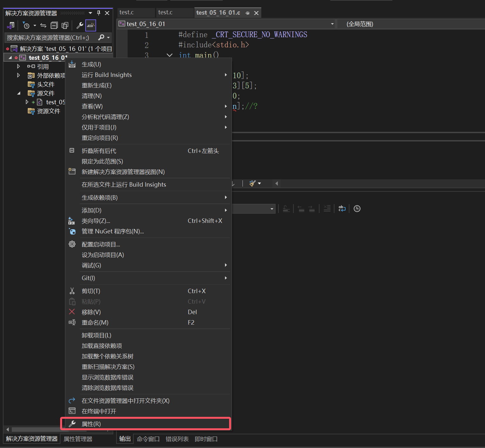Pin the test_05_16_01.c tab
485x448 pixels.
247,13
